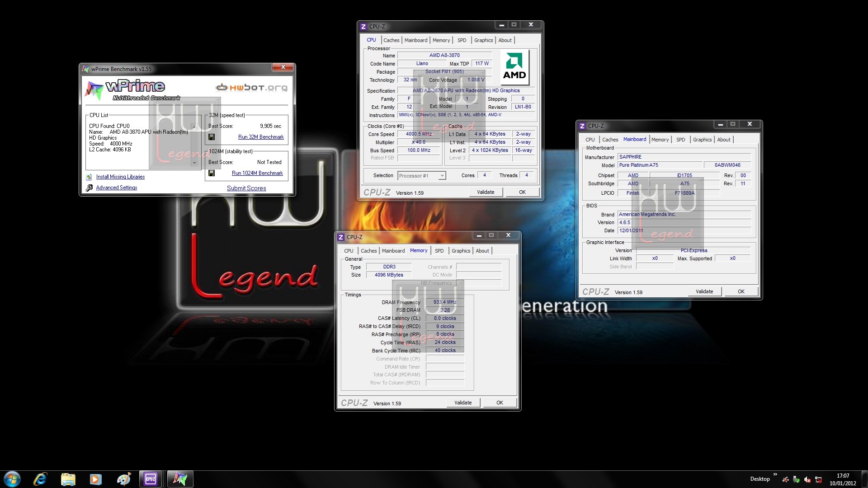Click the Desktop toolbar label in taskbar

coord(759,479)
